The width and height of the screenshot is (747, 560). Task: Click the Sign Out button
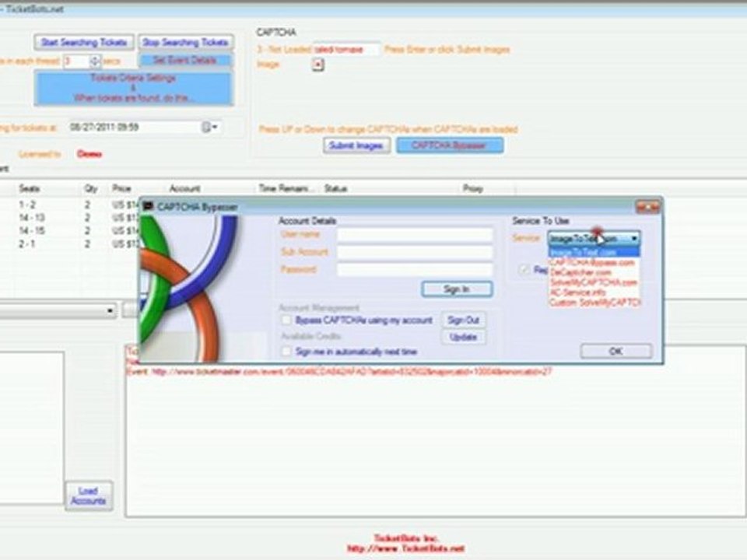[x=463, y=320]
